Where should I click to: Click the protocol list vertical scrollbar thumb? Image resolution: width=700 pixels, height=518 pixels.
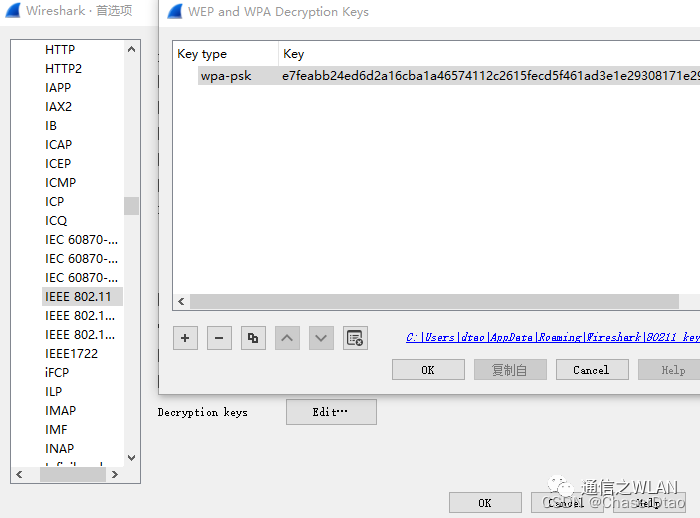point(131,206)
